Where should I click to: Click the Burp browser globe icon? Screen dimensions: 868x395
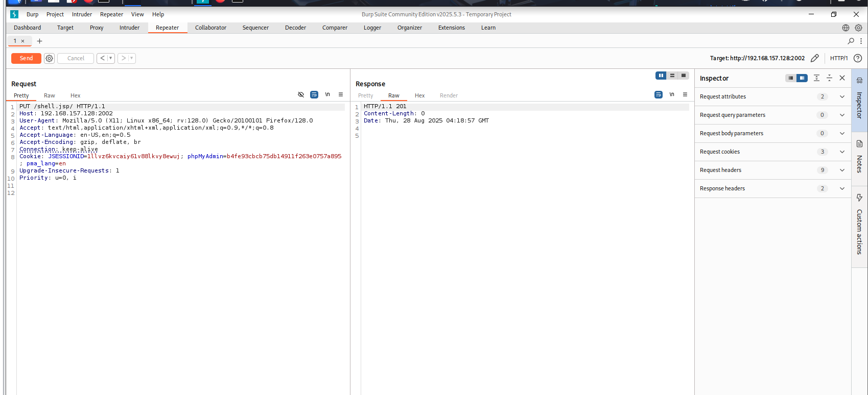(x=846, y=28)
